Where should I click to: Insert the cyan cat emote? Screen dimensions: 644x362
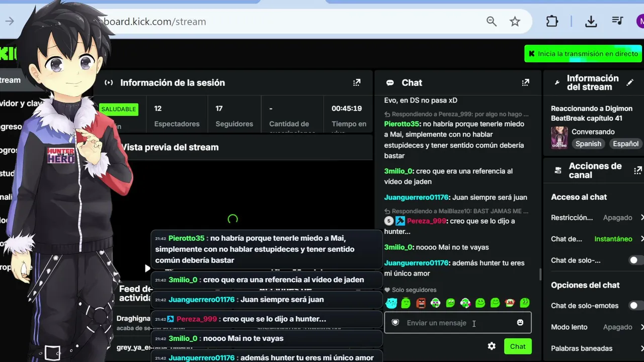(391, 303)
